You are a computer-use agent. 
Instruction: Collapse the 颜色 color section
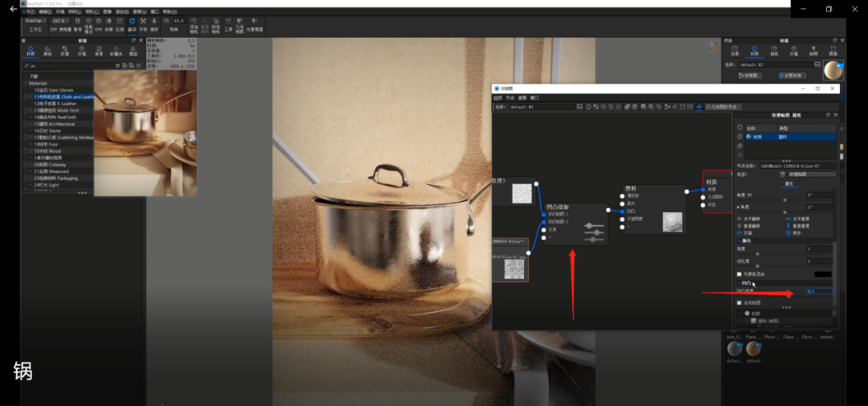point(739,241)
